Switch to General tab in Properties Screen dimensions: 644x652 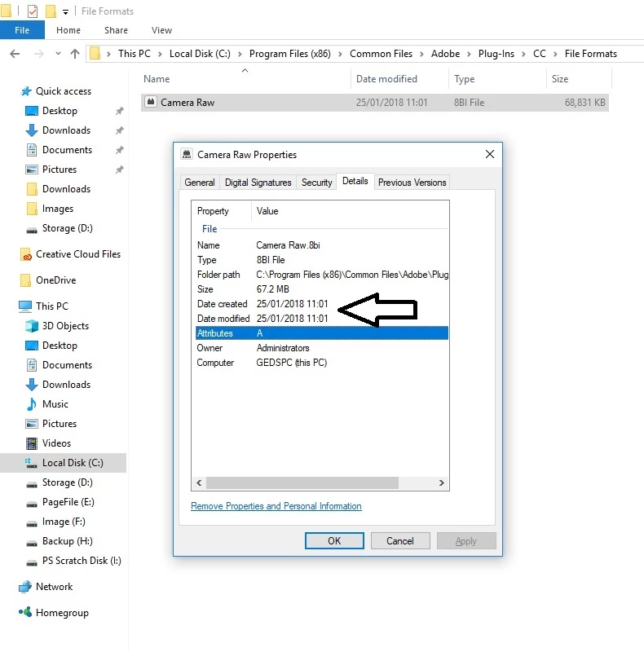point(200,183)
